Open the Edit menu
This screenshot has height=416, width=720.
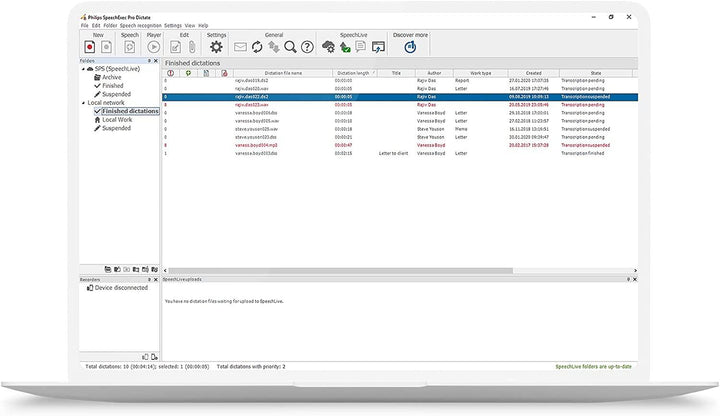tap(96, 26)
